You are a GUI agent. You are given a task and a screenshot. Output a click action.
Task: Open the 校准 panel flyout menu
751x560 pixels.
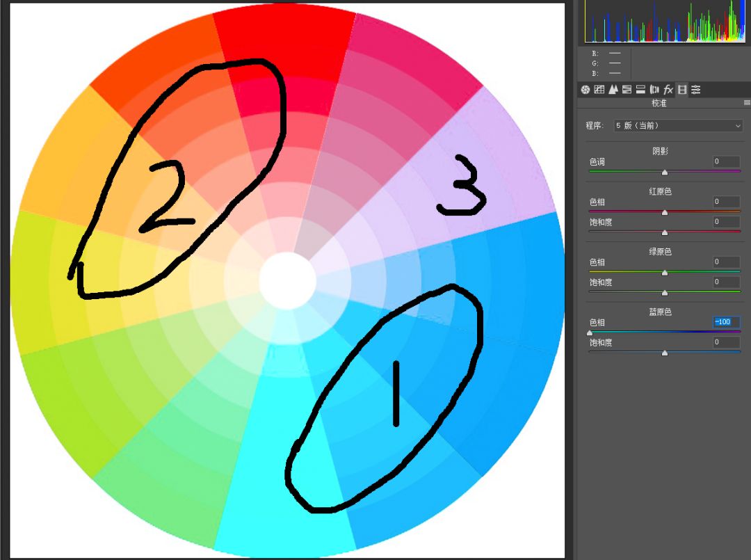[747, 103]
